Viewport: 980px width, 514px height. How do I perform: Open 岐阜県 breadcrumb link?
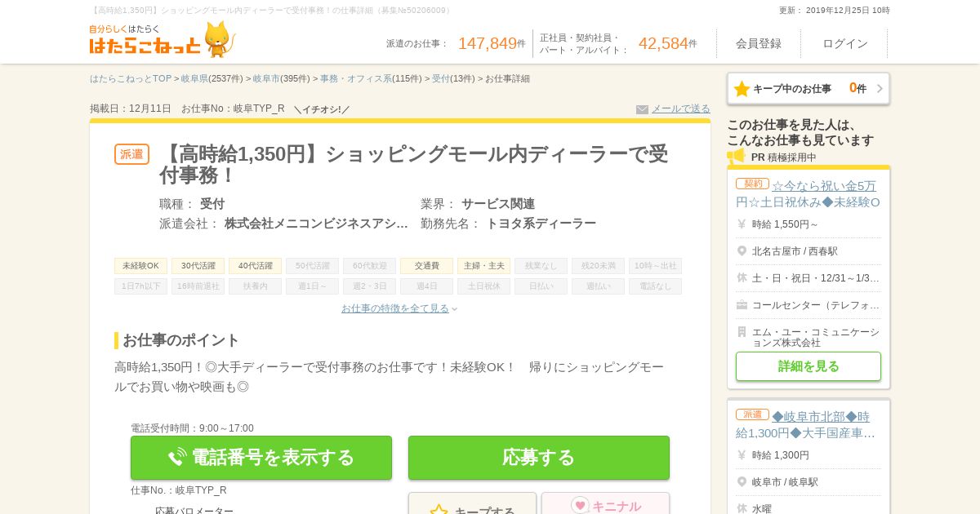[x=194, y=78]
